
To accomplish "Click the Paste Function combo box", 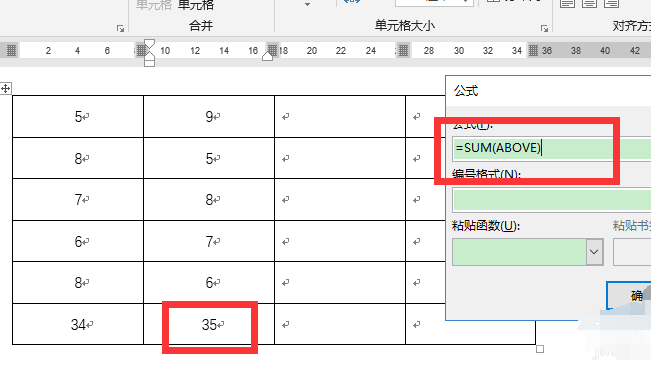I will point(527,252).
